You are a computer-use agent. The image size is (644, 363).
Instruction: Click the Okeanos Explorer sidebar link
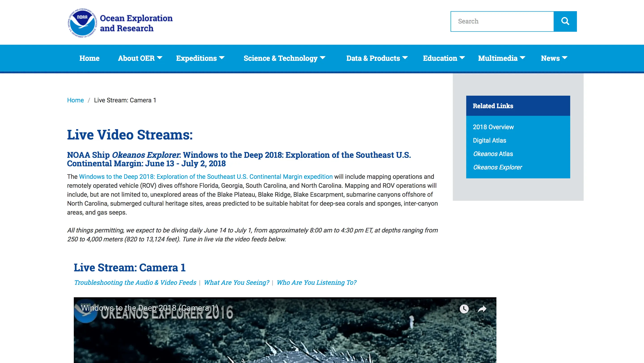(497, 167)
